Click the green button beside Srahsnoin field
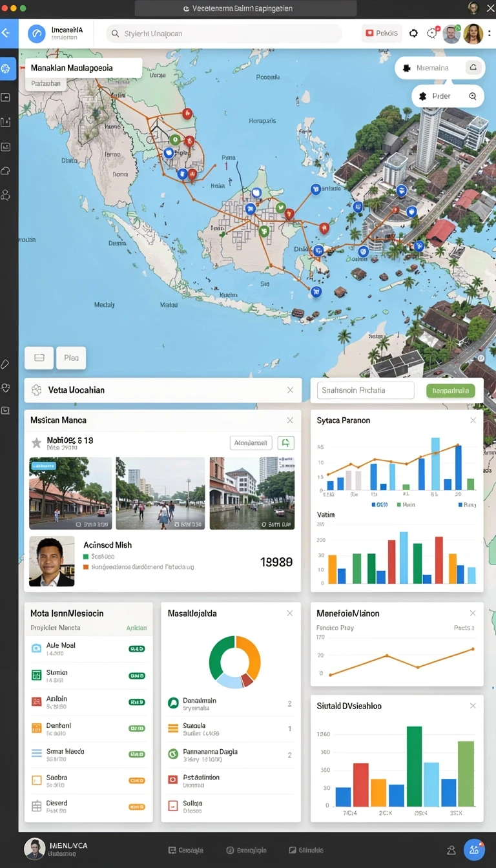 point(451,391)
